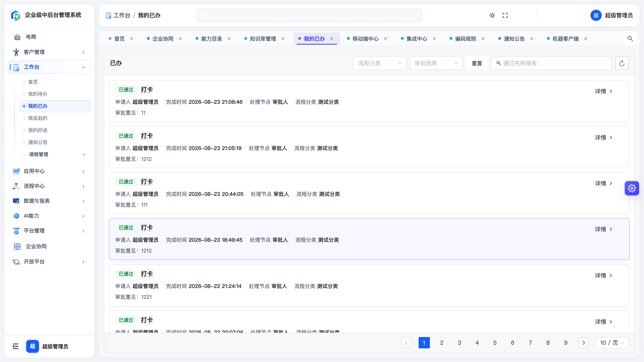
Task: Click the 超 avatar at sidebar bottom
Action: pyautogui.click(x=32, y=346)
